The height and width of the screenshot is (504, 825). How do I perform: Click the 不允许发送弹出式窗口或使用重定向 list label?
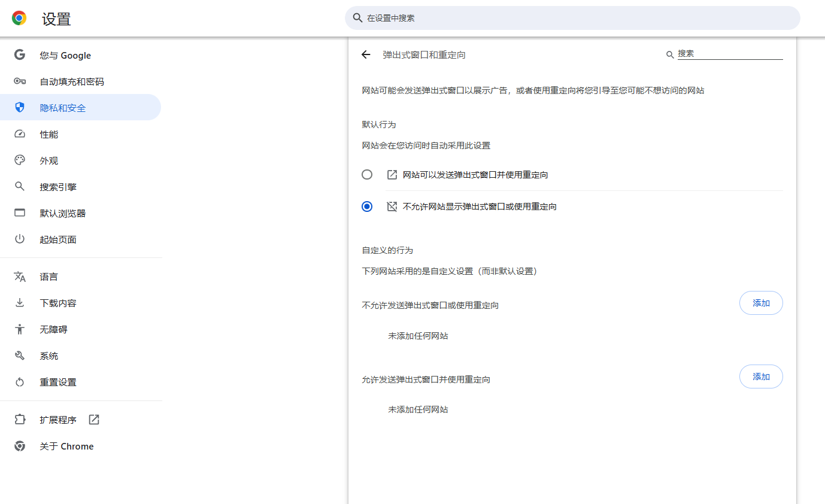[430, 305]
